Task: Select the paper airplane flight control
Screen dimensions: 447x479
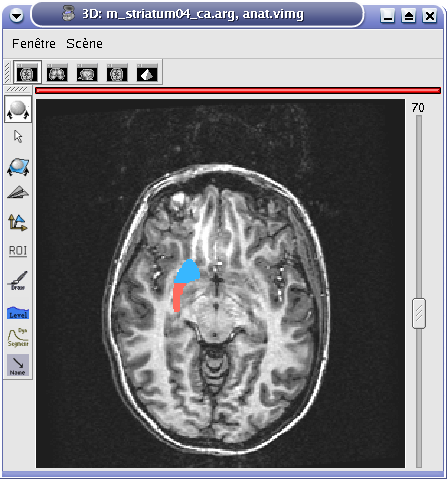Action: (x=18, y=192)
